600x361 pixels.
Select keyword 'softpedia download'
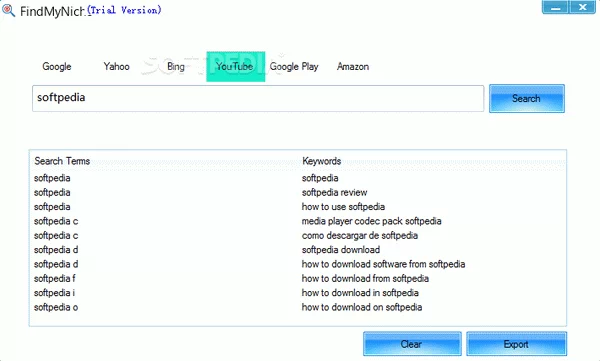click(341, 250)
